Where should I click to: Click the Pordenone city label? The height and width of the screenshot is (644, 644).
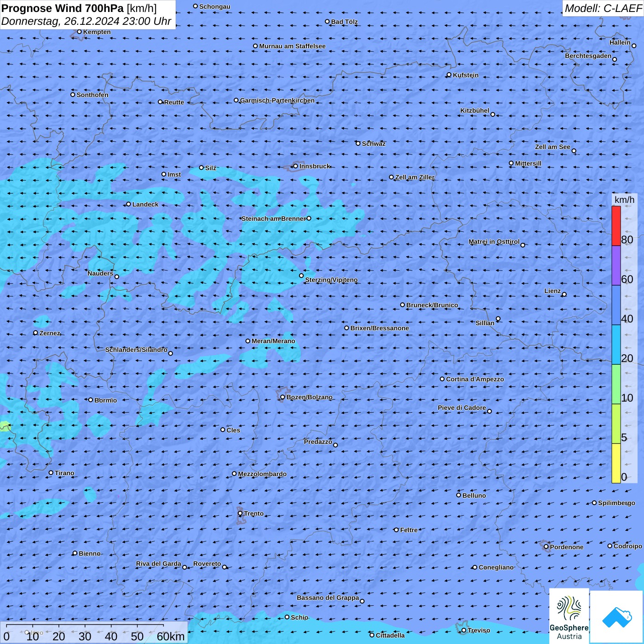pos(567,547)
